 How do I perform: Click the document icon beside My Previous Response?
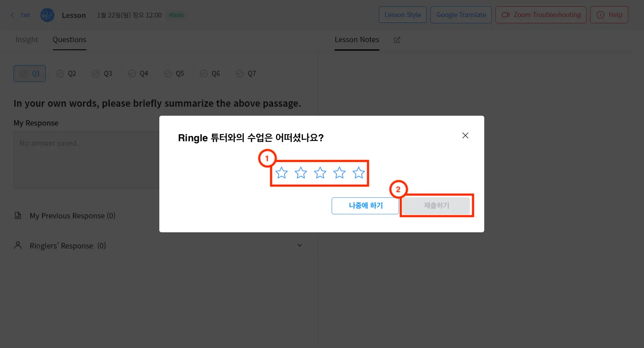click(x=18, y=216)
